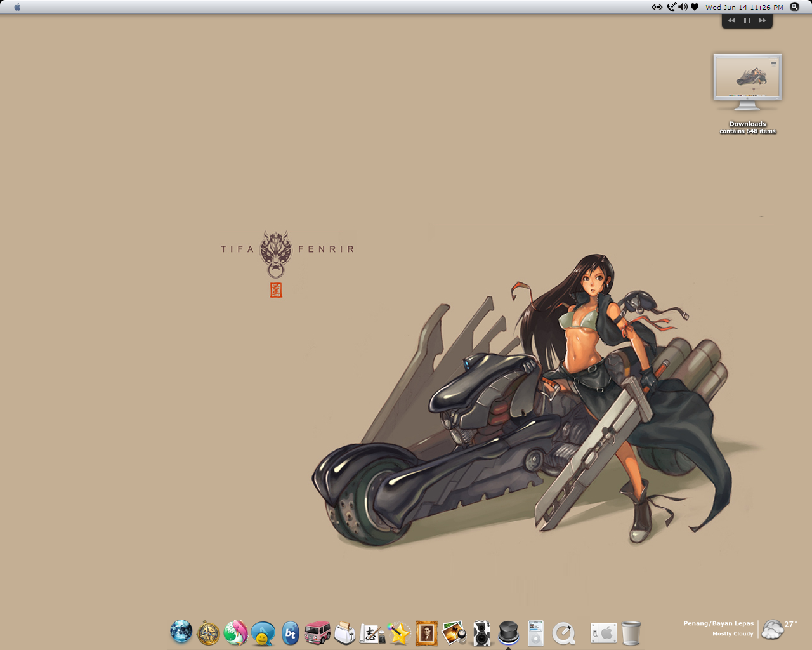Open the cow-print speaker app
The height and width of the screenshot is (650, 812).
pyautogui.click(x=481, y=633)
